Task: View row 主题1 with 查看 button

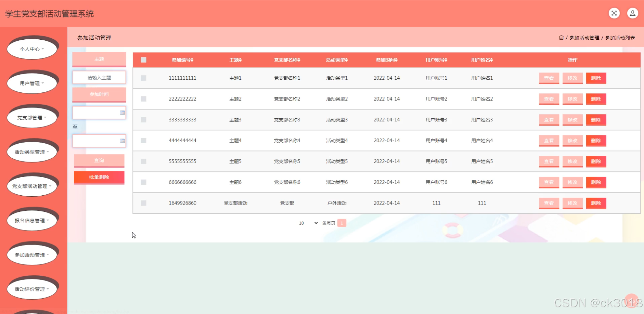Action: pos(549,78)
